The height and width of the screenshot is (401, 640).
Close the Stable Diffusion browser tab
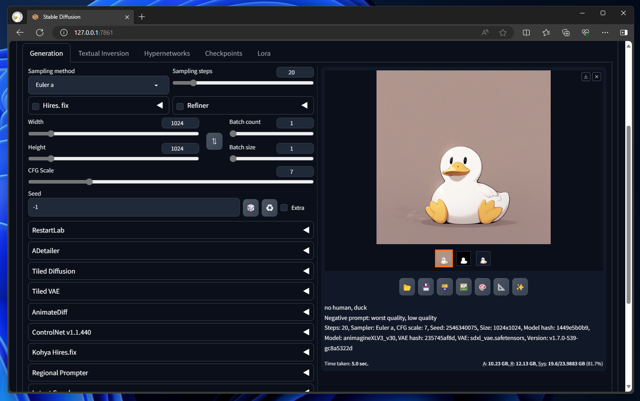(x=127, y=17)
